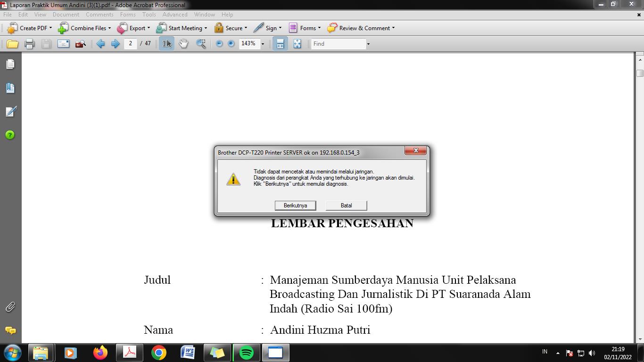Toggle the Select tool
644x362 pixels.
(166, 44)
